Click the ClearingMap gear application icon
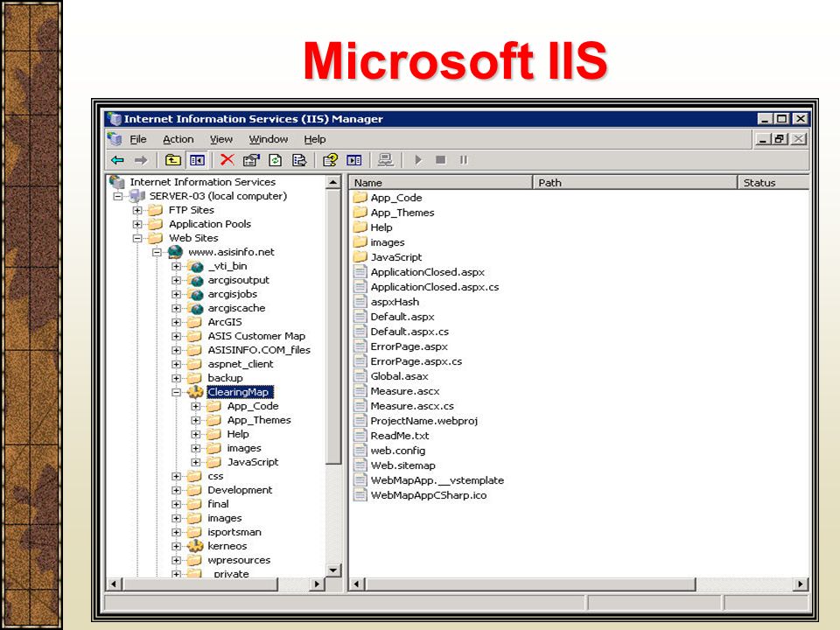This screenshot has height=630, width=840. tap(195, 392)
